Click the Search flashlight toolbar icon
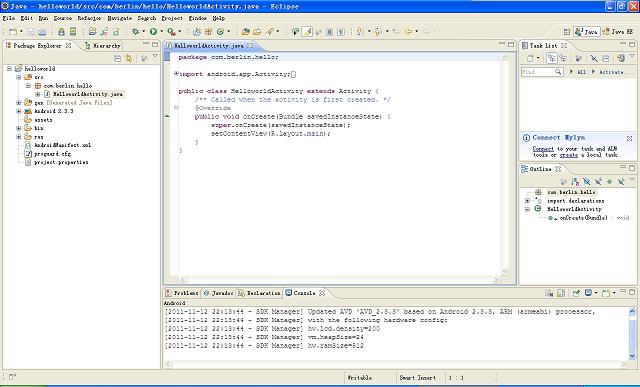640x387 pixels. [x=270, y=31]
